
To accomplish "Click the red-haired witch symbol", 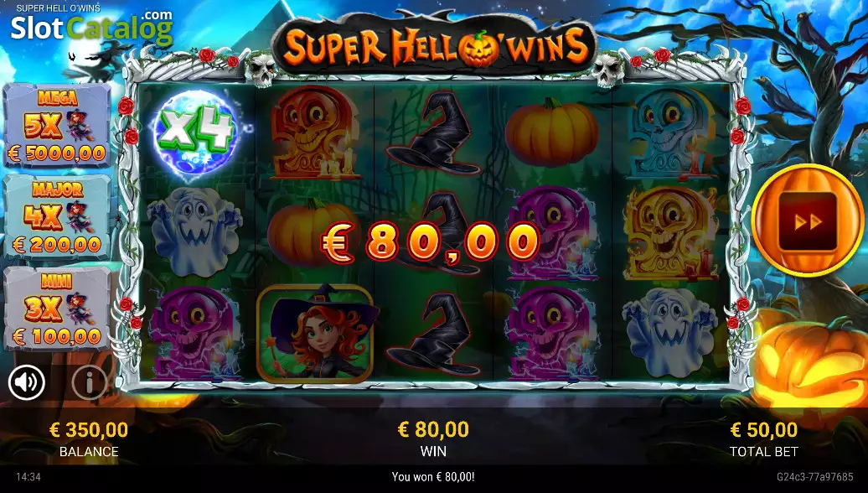I will pyautogui.click(x=315, y=334).
